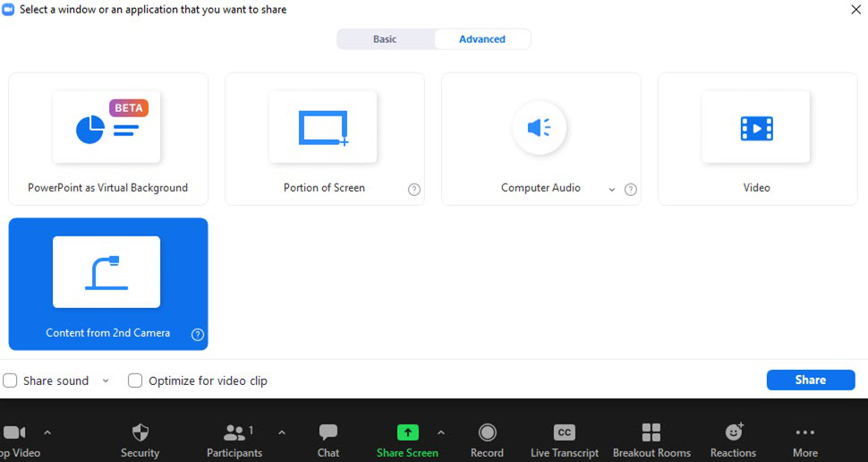
Task: Choose the Video file share option
Action: [757, 139]
